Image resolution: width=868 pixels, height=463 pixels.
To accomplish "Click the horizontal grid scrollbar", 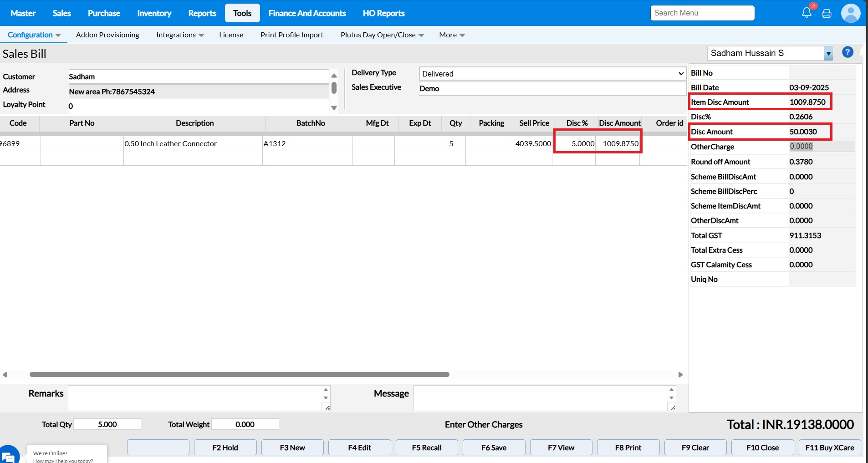I will coord(239,375).
